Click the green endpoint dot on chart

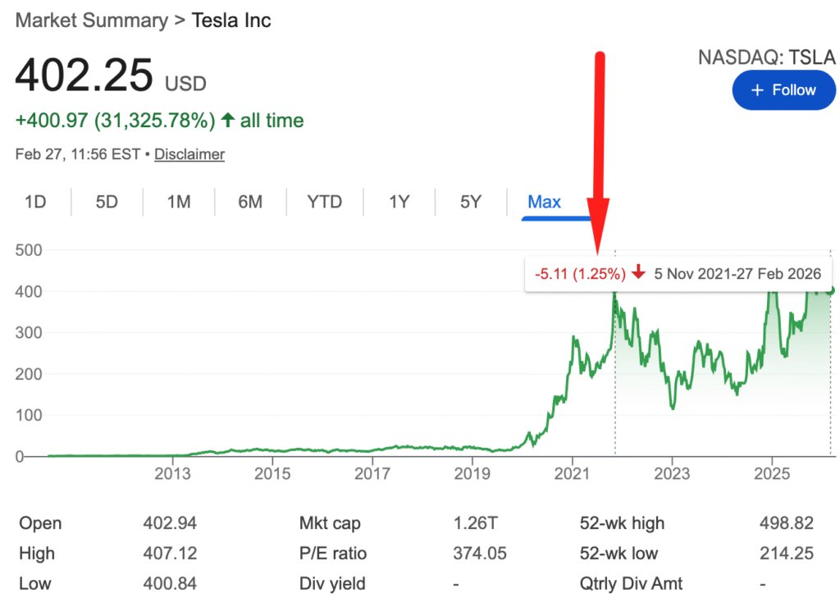pyautogui.click(x=832, y=290)
